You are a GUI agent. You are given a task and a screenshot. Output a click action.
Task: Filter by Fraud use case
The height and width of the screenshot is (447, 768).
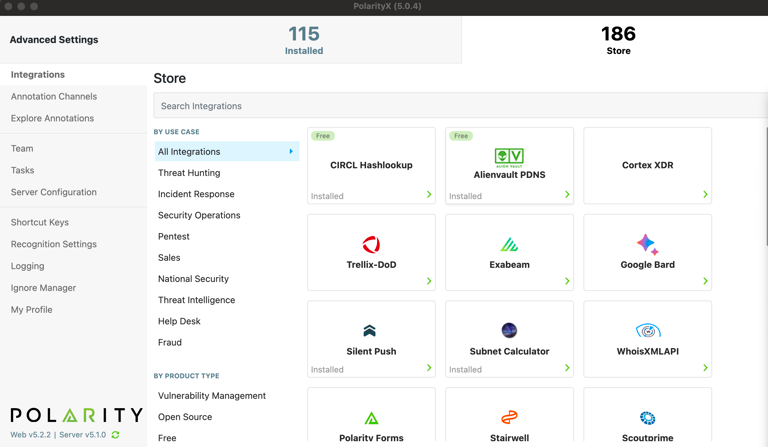click(169, 342)
